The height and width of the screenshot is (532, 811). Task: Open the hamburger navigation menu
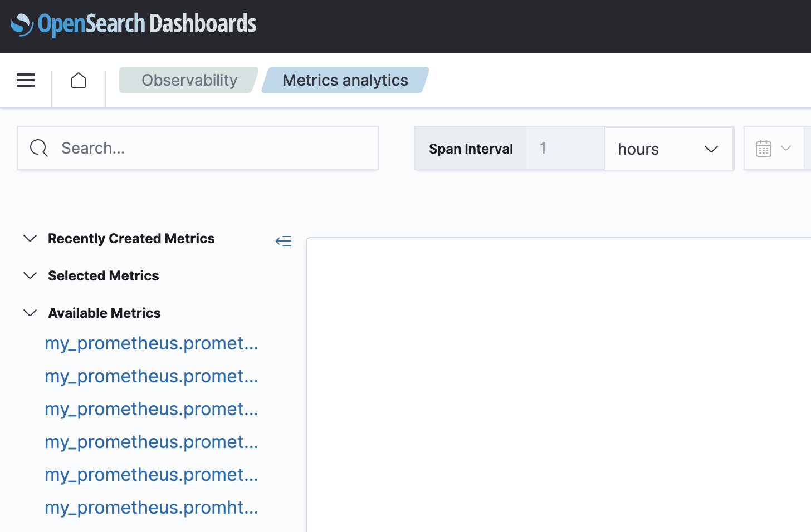tap(25, 80)
